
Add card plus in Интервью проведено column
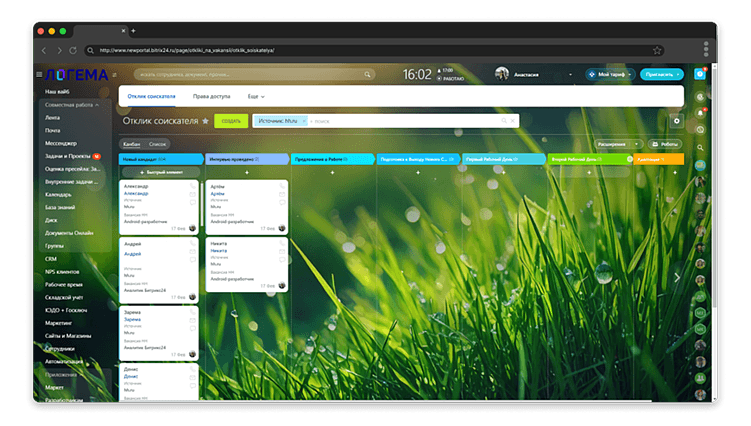tap(247, 173)
